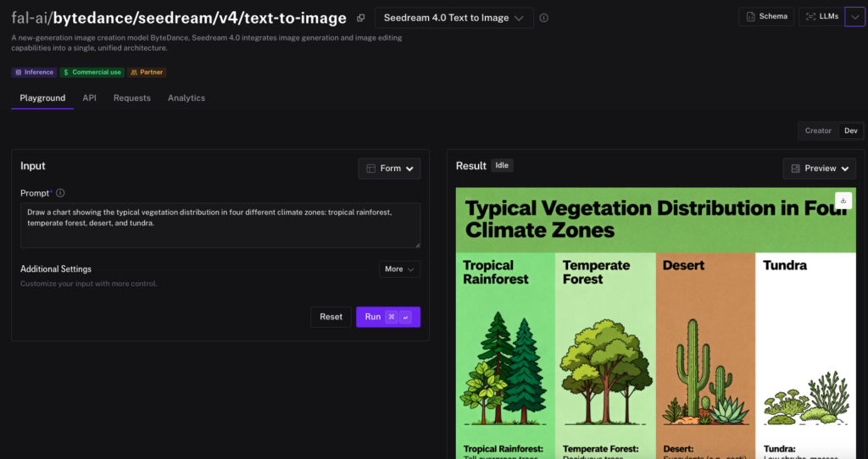Click the Partner badge
Screen dimensions: 868x459
(147, 73)
